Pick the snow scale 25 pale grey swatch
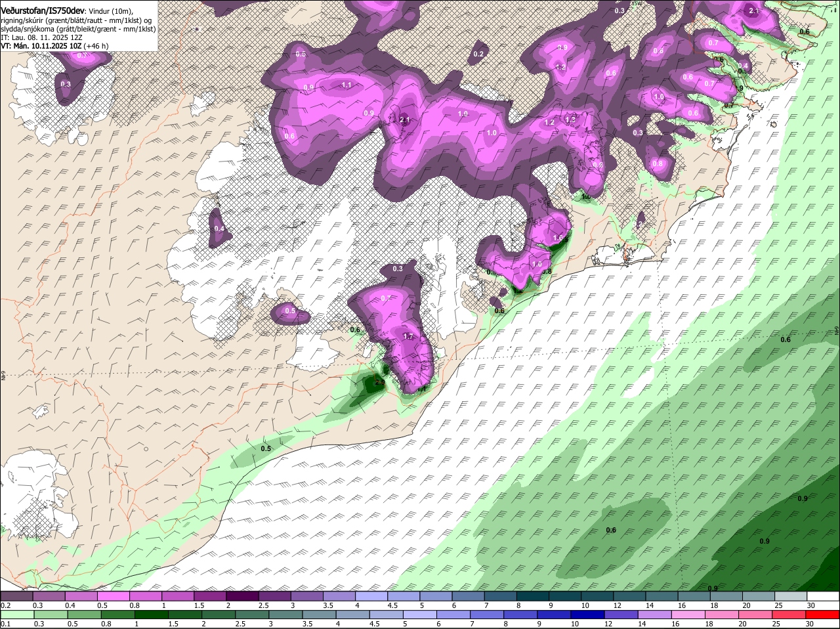840x629 pixels. (x=791, y=596)
